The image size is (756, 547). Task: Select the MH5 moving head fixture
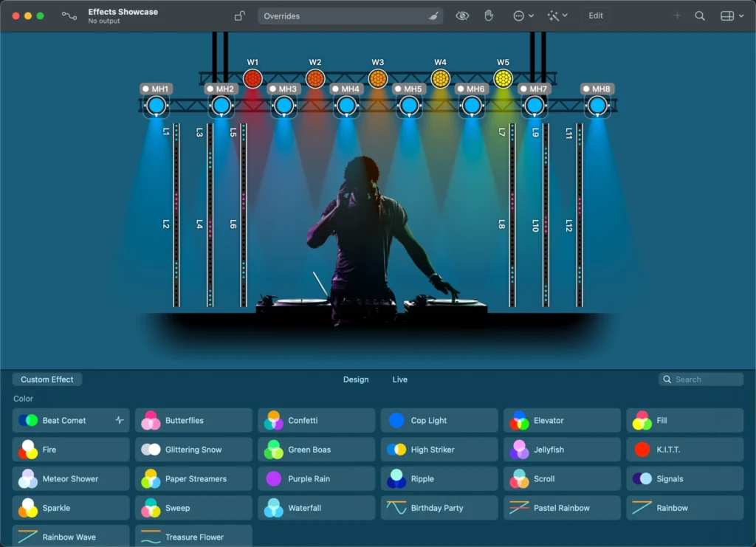pos(410,106)
